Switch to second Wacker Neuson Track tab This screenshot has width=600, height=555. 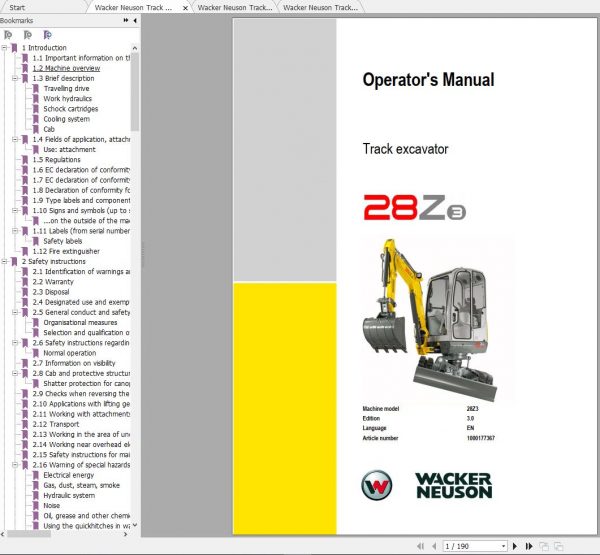(235, 8)
